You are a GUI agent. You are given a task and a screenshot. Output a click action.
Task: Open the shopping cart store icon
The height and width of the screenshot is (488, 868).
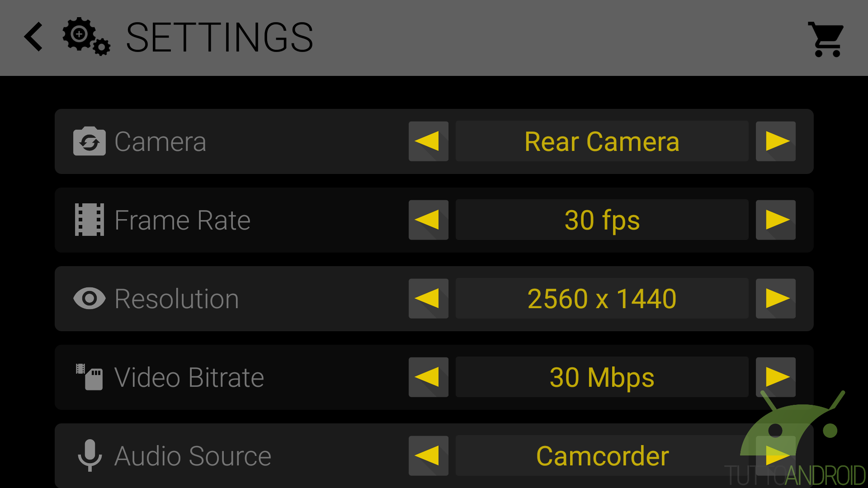coord(826,39)
